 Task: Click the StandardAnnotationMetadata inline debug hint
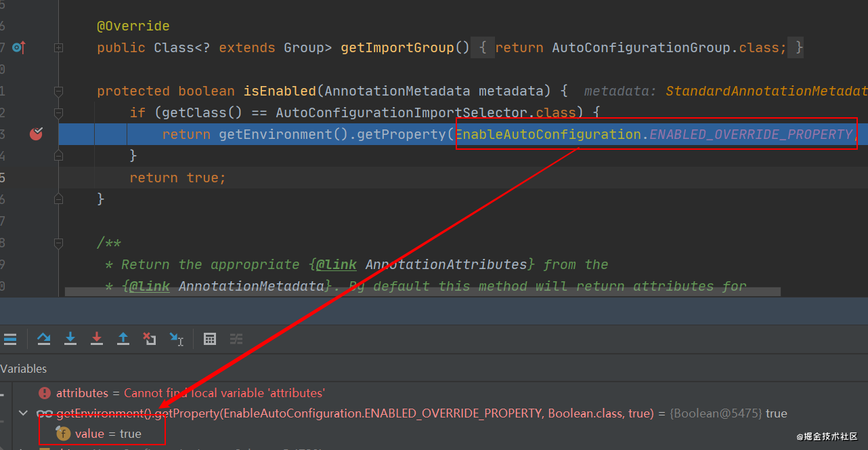[766, 91]
